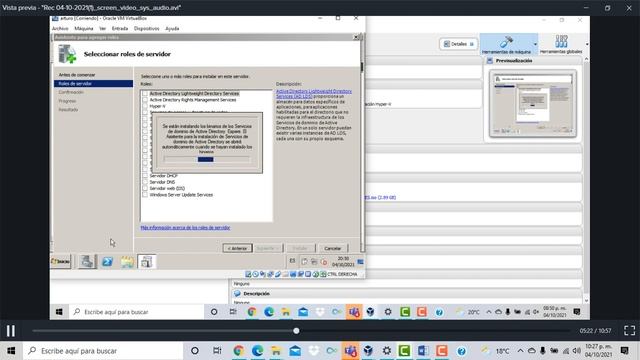Open blue help icon in outer taskbar

click(x=461, y=351)
